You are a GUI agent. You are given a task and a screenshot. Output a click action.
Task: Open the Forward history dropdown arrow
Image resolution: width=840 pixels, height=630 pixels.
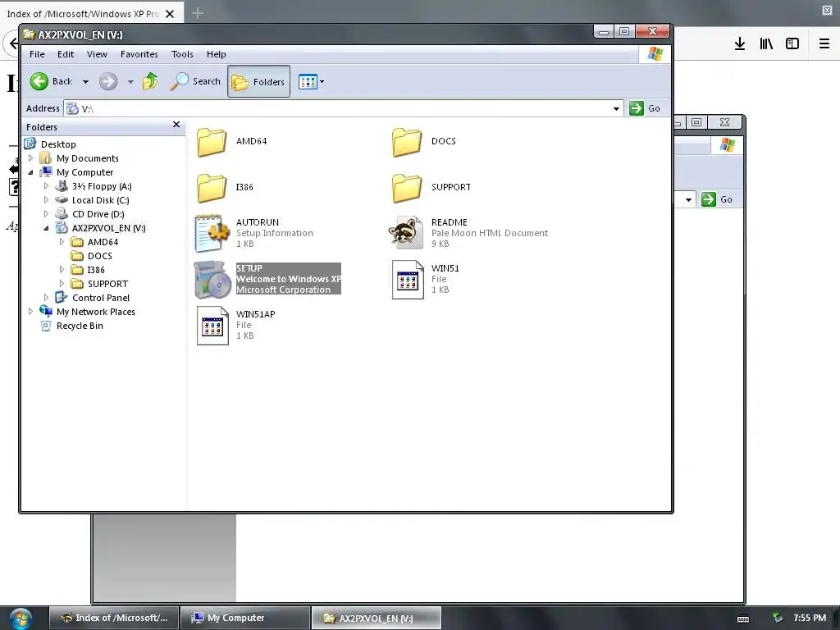click(x=130, y=82)
